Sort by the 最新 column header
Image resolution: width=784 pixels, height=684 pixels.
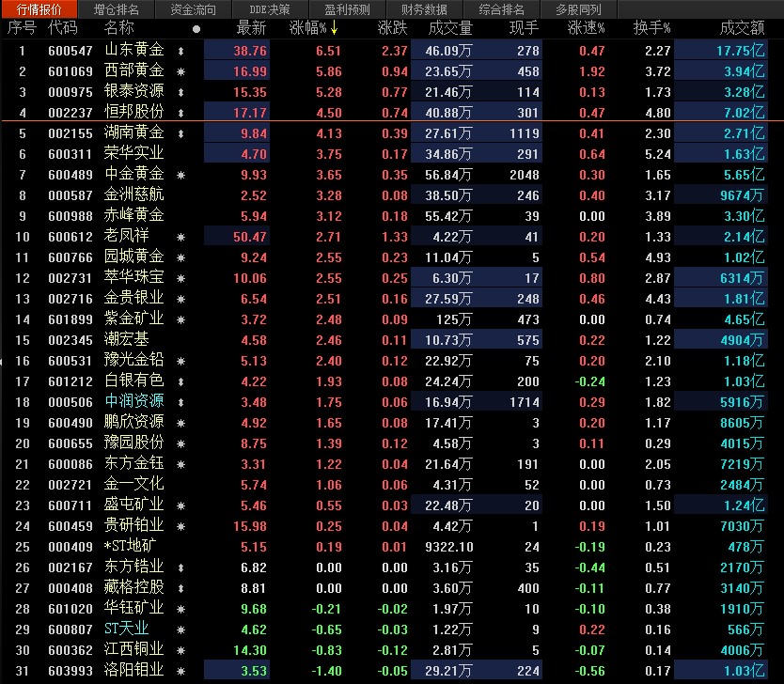tap(251, 28)
